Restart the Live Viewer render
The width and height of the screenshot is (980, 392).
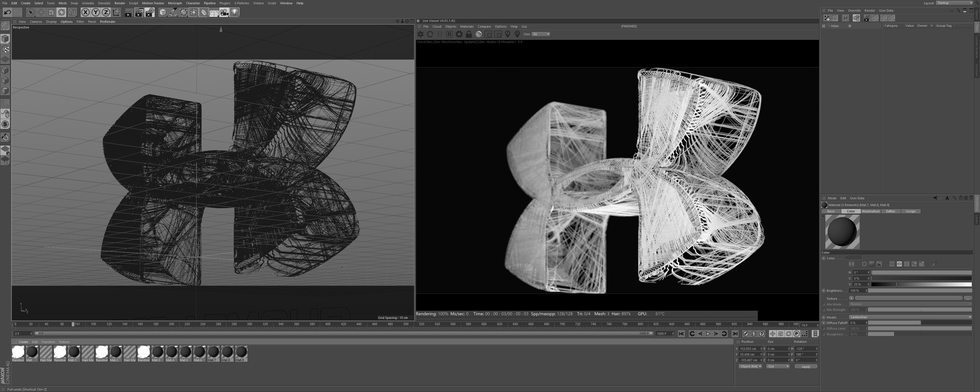point(430,34)
